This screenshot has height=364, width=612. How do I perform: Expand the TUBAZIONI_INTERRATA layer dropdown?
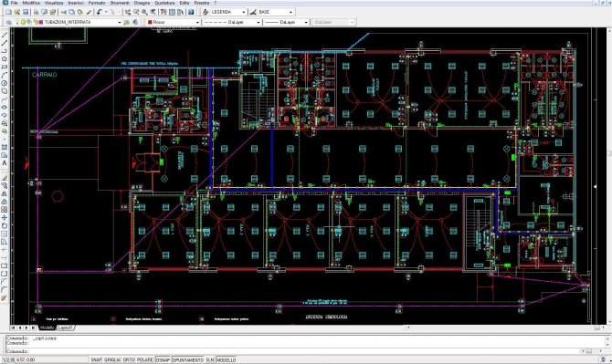[120, 23]
